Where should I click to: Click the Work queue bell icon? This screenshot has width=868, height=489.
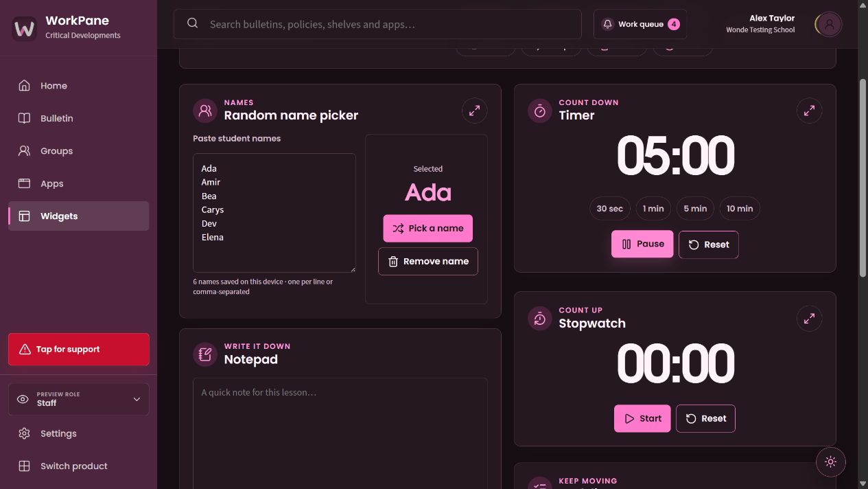point(607,24)
